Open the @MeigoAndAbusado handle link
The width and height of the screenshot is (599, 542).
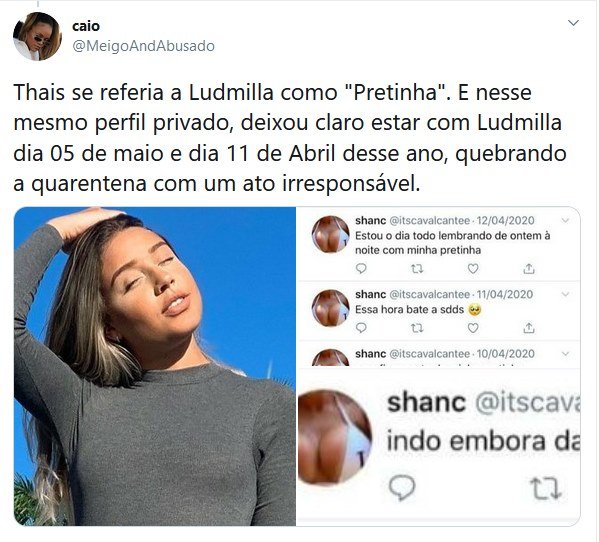click(x=143, y=46)
